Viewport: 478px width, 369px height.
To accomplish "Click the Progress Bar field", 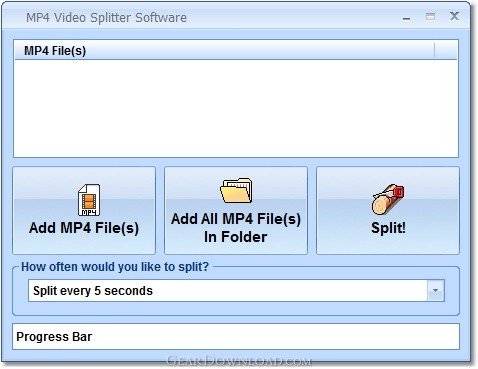I will (x=236, y=336).
